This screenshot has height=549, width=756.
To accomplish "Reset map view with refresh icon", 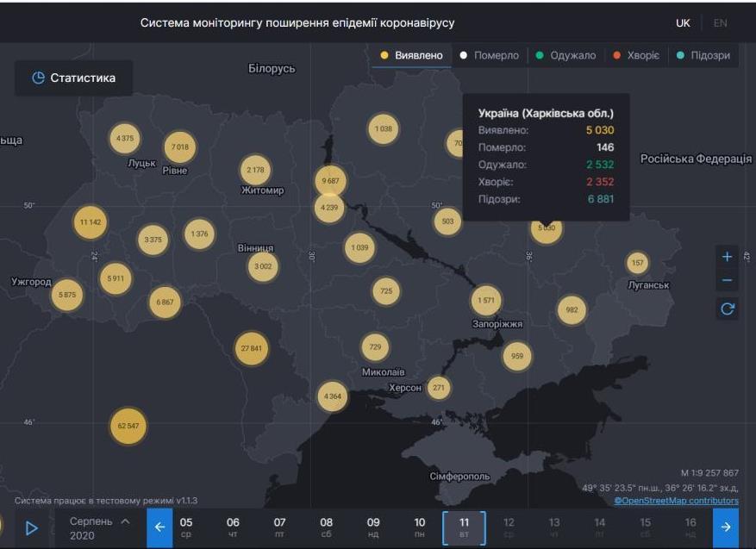I will coord(727,309).
